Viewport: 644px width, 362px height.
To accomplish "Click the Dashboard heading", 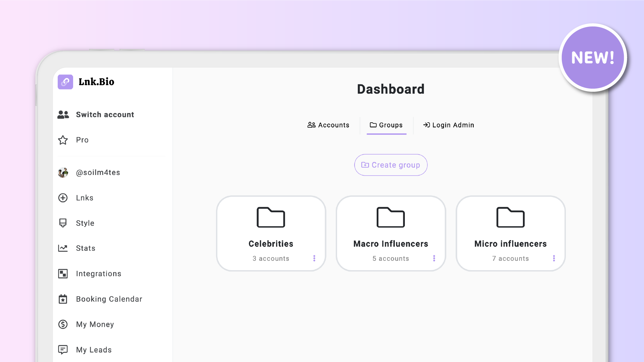I will point(391,89).
